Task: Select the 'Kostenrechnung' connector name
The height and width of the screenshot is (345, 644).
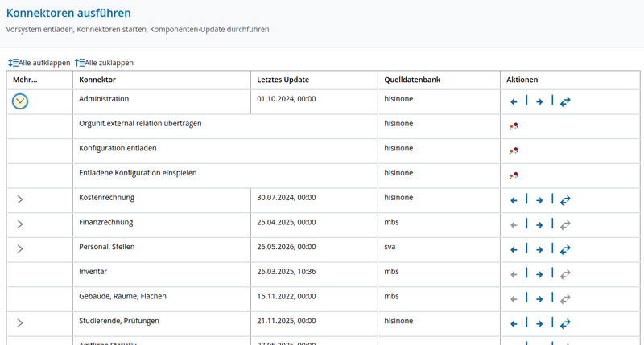Action: [107, 197]
